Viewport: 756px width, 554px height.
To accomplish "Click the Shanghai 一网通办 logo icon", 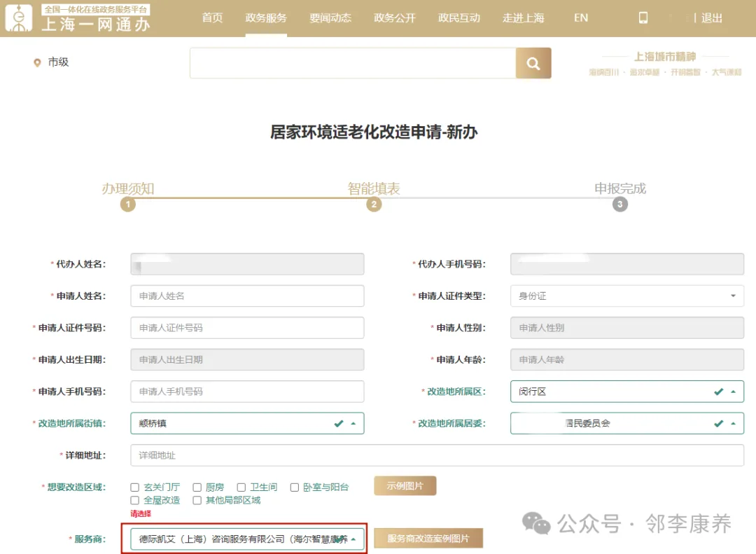I will click(x=19, y=18).
